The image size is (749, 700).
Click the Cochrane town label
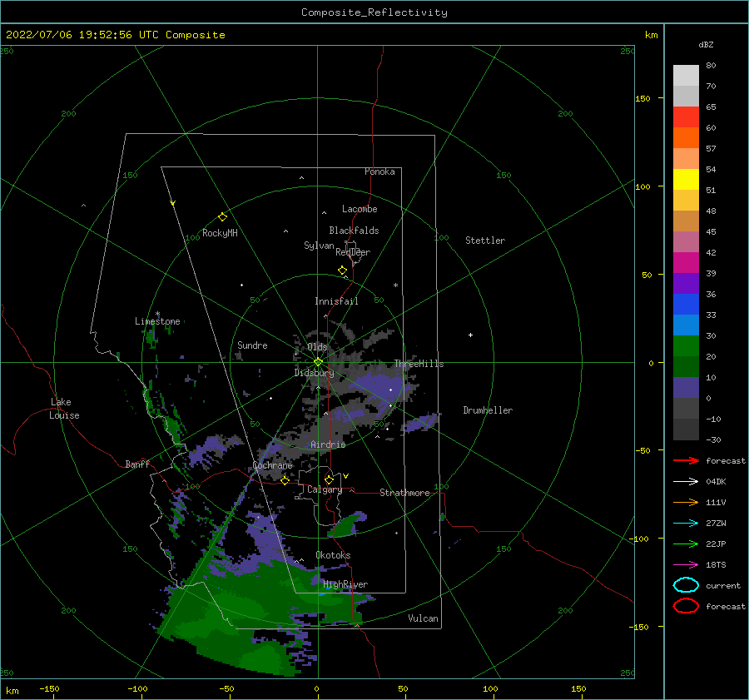point(272,465)
